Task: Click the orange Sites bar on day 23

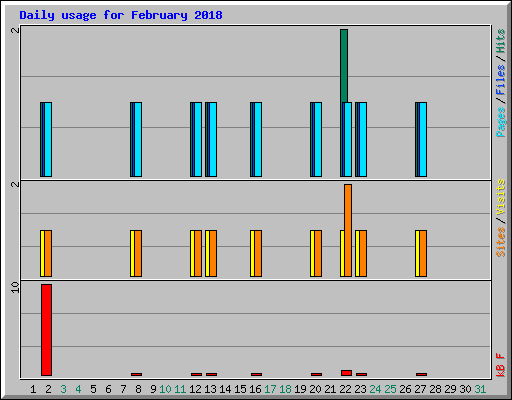Action: (x=363, y=253)
